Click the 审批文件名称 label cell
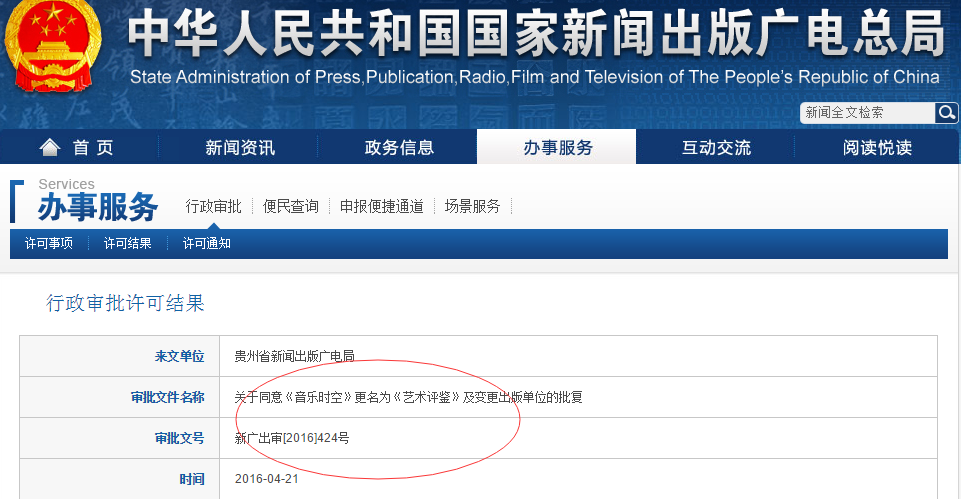 pyautogui.click(x=120, y=397)
